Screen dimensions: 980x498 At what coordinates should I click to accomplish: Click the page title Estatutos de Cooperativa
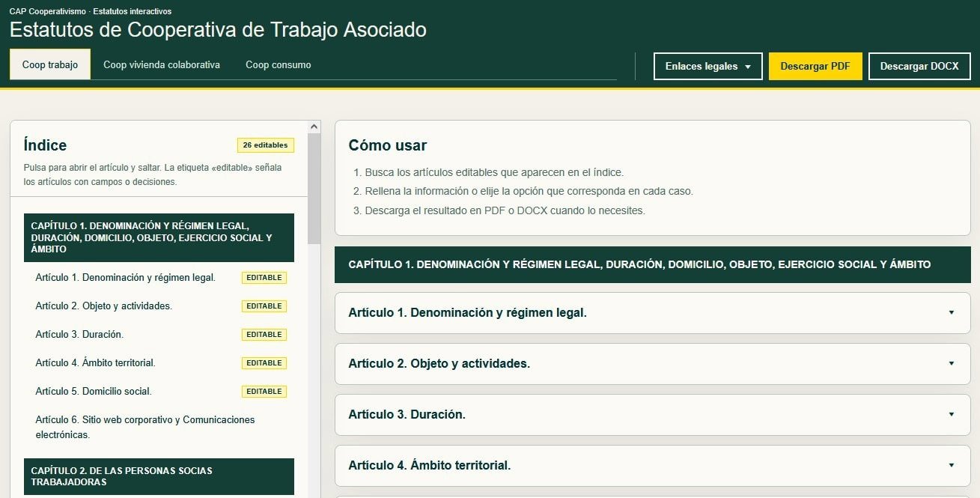tap(218, 30)
